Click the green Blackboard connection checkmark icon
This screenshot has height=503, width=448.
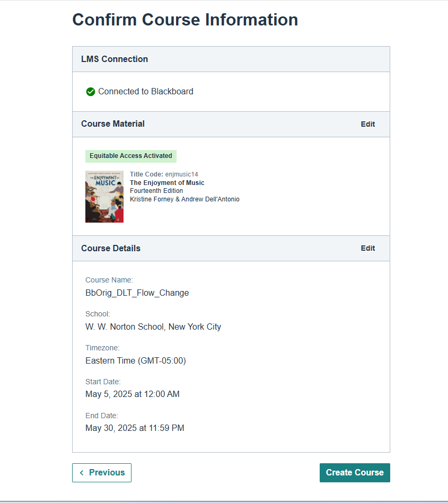pos(91,92)
